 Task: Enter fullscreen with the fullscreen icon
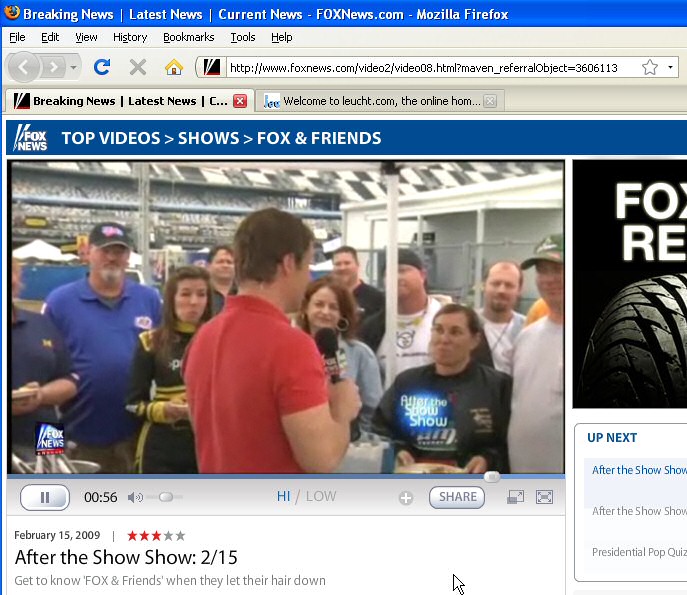coord(544,497)
